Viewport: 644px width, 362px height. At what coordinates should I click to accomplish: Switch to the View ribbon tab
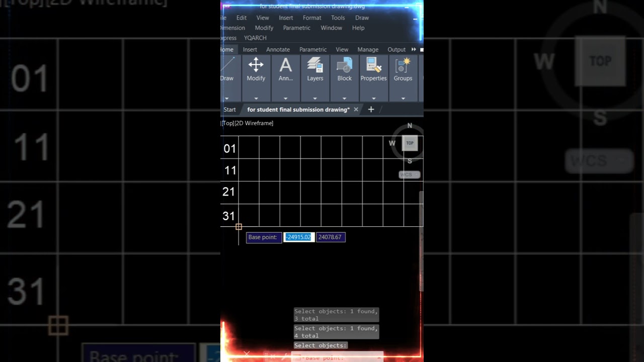(x=342, y=49)
